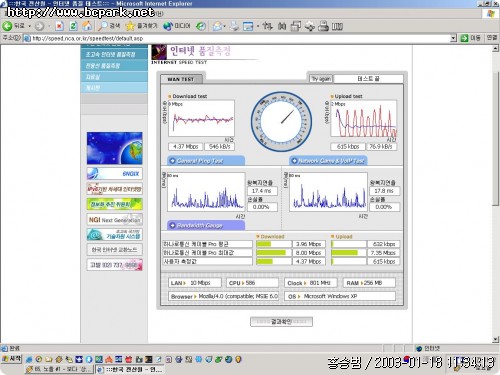Click the 기술지원 시스템 banner
The height and width of the screenshot is (375, 500).
115,235
